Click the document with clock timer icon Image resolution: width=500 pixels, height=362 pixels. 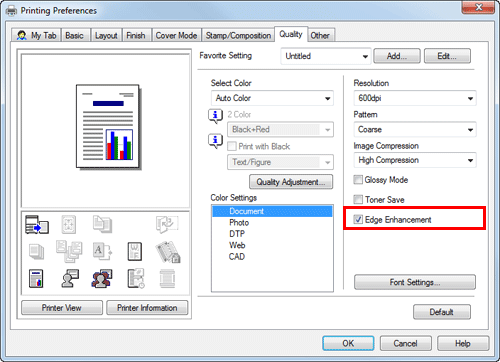136,278
